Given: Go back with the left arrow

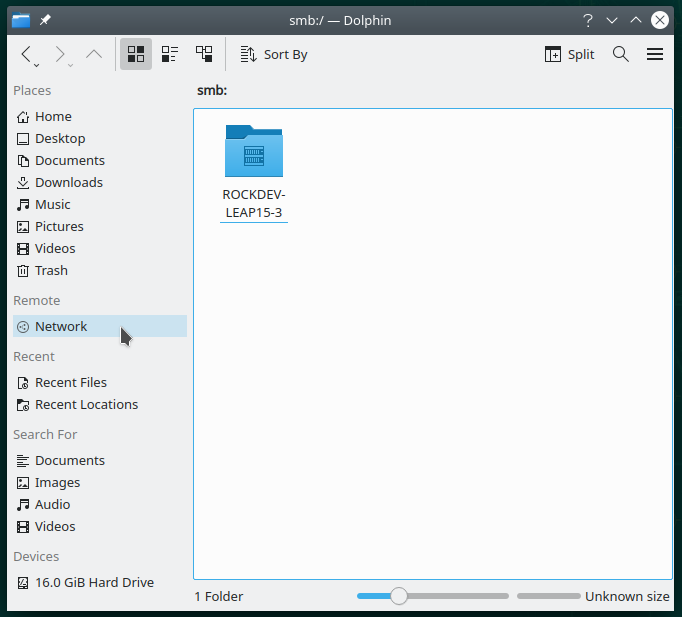Looking at the screenshot, I should [26, 54].
